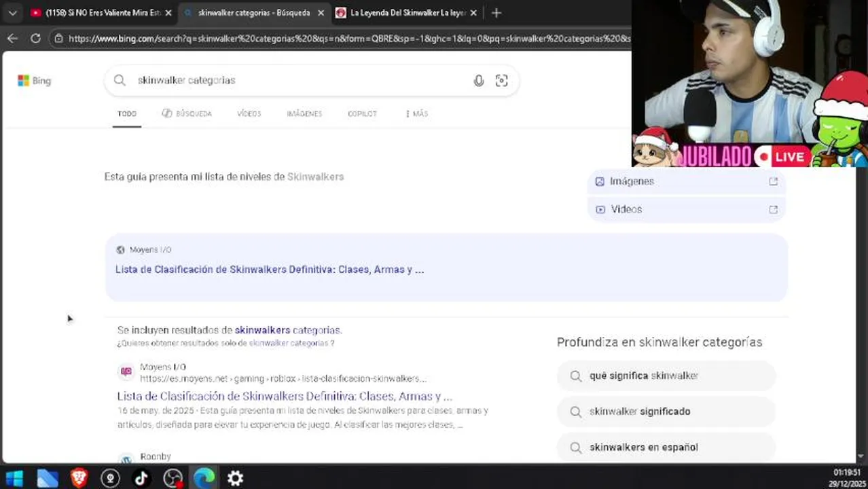Click the Moyens I/O result favicon
868x489 pixels.
(126, 372)
